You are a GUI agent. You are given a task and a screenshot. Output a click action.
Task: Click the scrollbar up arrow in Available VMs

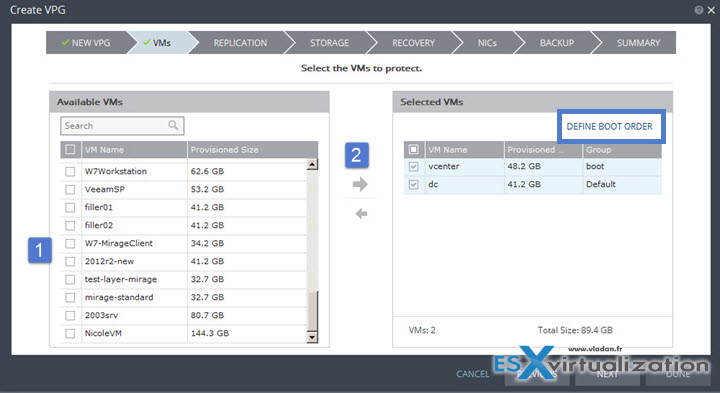click(x=312, y=164)
